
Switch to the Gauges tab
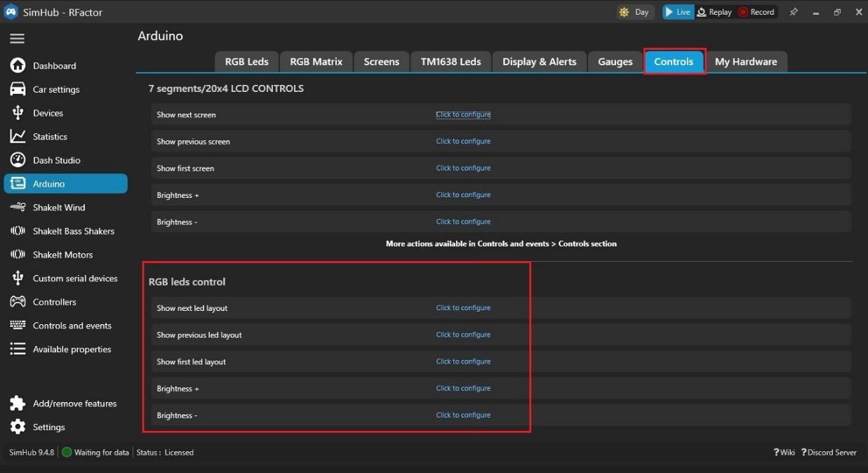click(615, 62)
